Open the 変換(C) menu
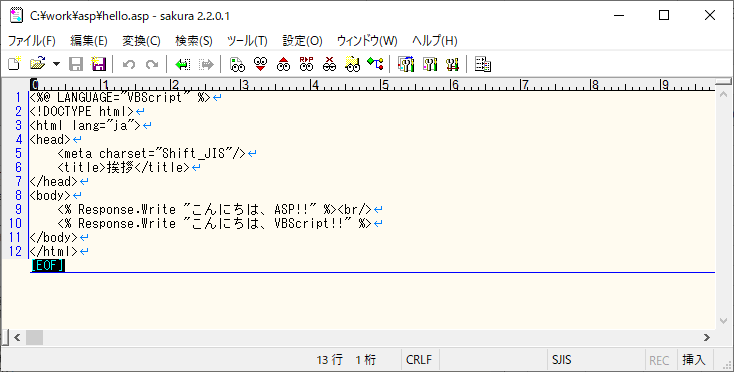734x372 pixels. 141,41
